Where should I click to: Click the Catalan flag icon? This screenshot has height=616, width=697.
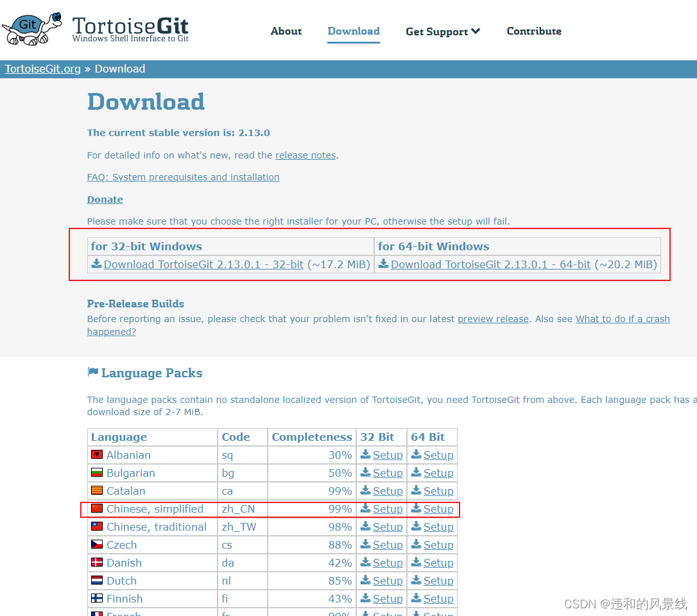[97, 490]
